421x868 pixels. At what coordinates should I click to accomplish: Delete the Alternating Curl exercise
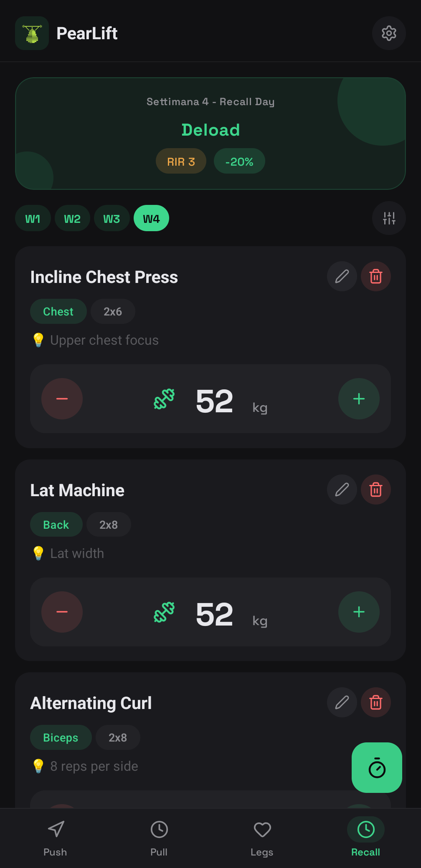(x=375, y=702)
